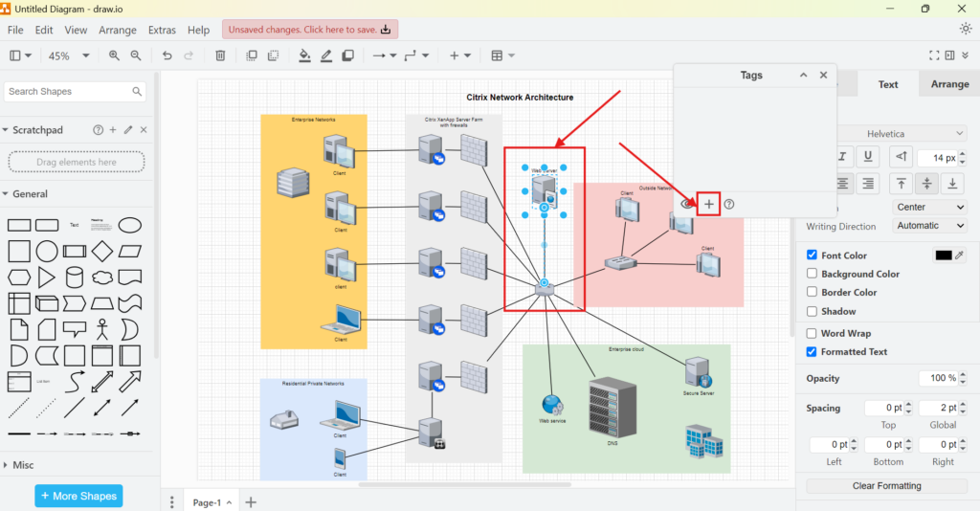Collapse the Scratchpad section
The image size is (980, 511).
click(6, 130)
